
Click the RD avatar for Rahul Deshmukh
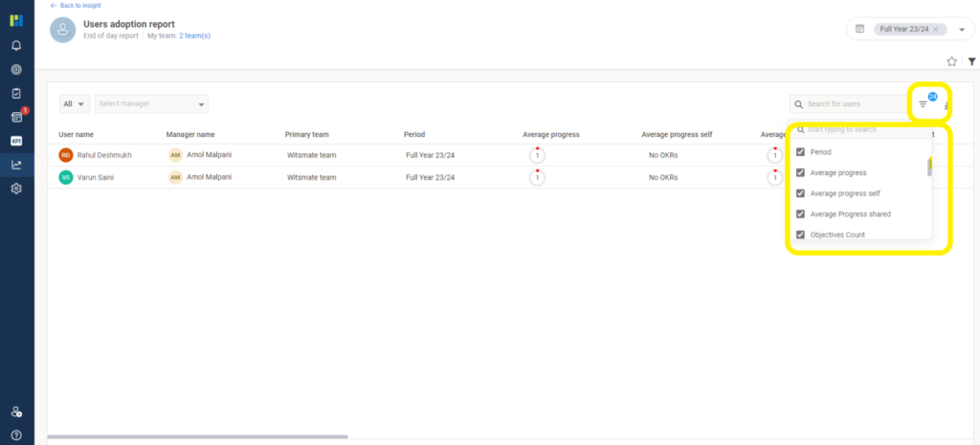[66, 155]
